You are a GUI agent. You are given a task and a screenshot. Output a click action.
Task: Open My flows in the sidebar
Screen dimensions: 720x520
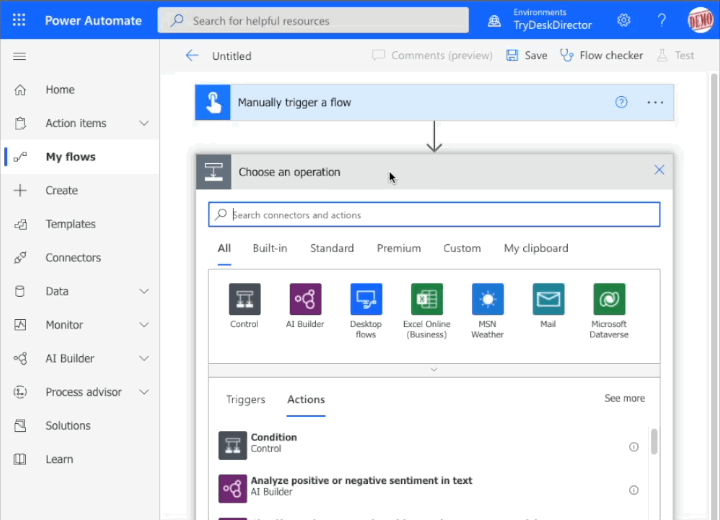point(80,157)
